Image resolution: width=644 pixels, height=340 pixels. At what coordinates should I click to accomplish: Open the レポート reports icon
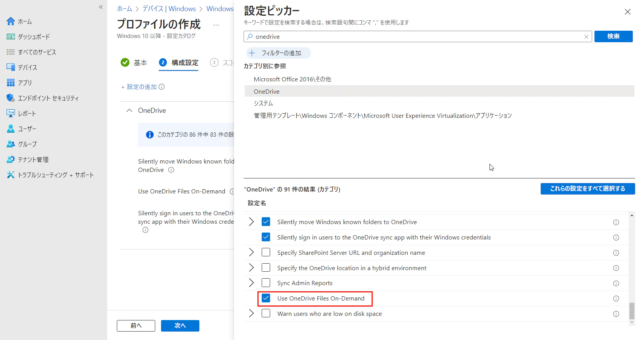click(11, 114)
